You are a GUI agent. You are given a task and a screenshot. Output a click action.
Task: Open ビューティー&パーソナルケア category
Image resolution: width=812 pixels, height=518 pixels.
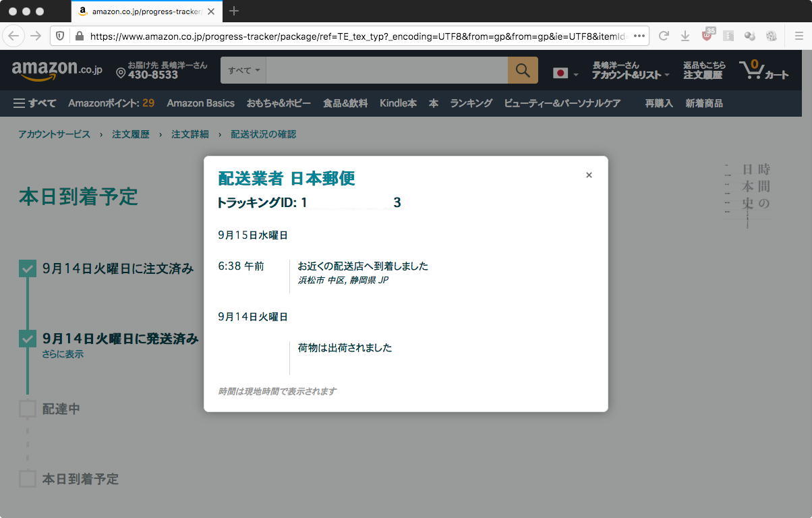pos(562,103)
